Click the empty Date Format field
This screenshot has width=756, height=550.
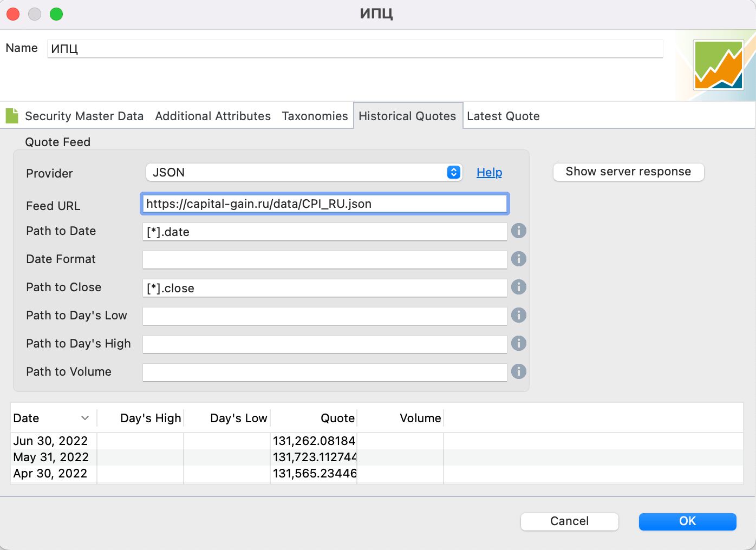click(x=324, y=260)
